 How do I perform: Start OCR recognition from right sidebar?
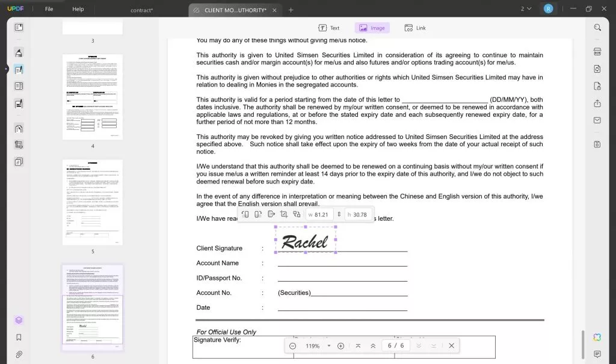point(597,52)
